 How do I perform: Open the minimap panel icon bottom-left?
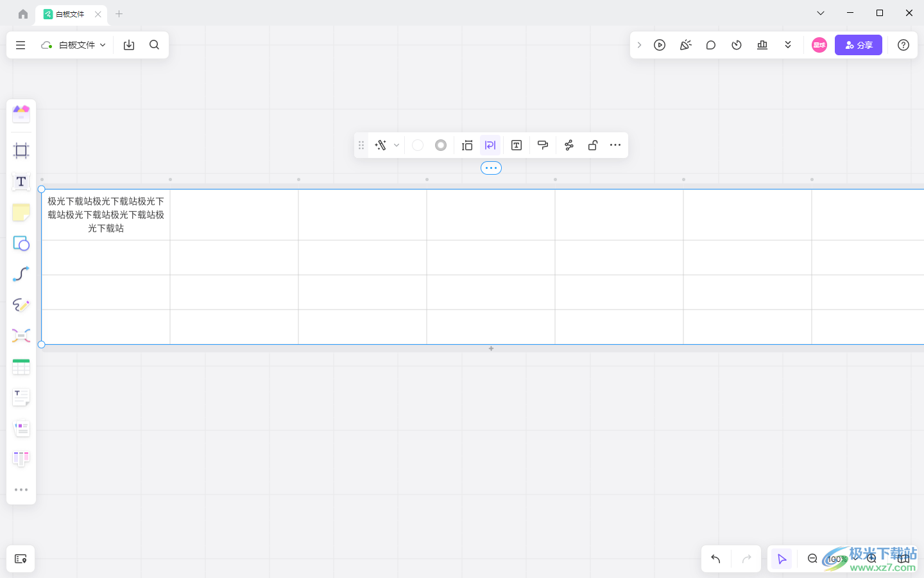(21, 559)
